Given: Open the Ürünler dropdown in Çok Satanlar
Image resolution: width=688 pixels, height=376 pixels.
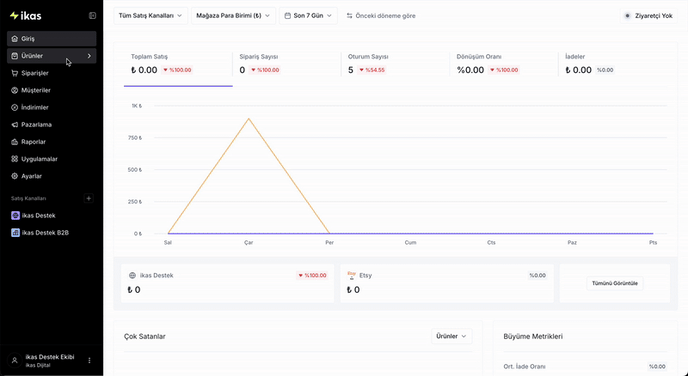Looking at the screenshot, I should [452, 336].
